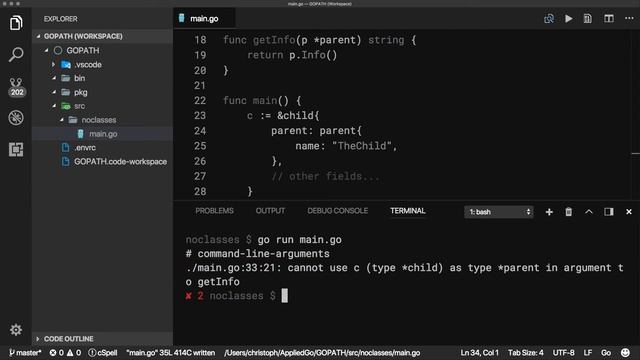
Task: Select the 1: bash terminal dropdown
Action: [498, 212]
